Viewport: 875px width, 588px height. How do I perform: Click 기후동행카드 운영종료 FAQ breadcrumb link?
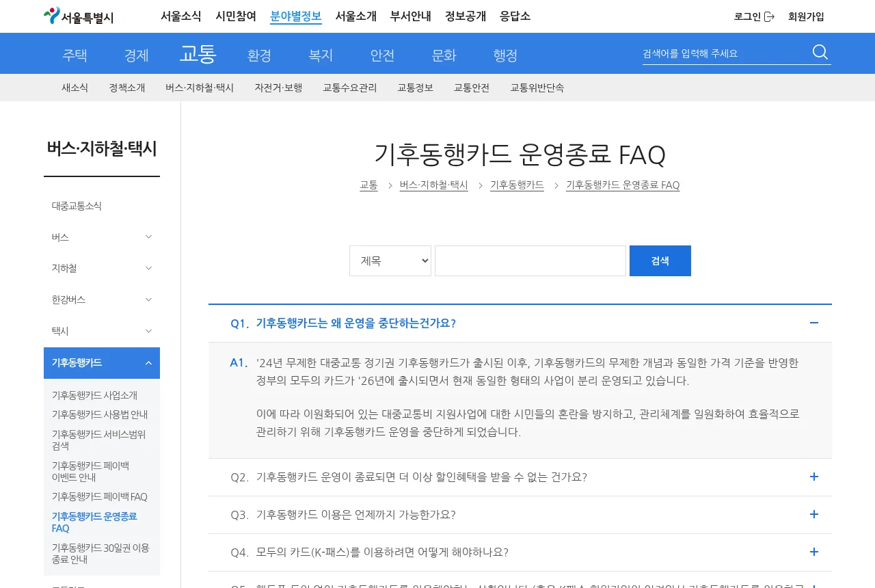coord(623,185)
